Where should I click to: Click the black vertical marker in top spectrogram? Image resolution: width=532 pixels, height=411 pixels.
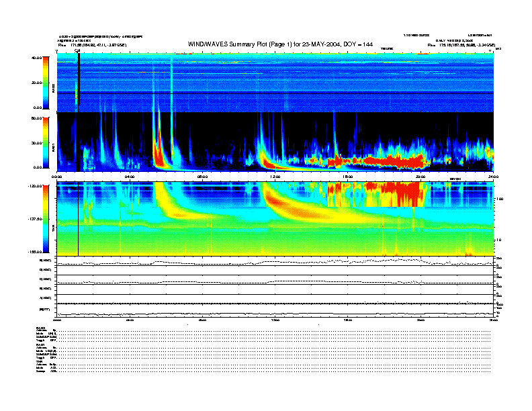pyautogui.click(x=79, y=79)
